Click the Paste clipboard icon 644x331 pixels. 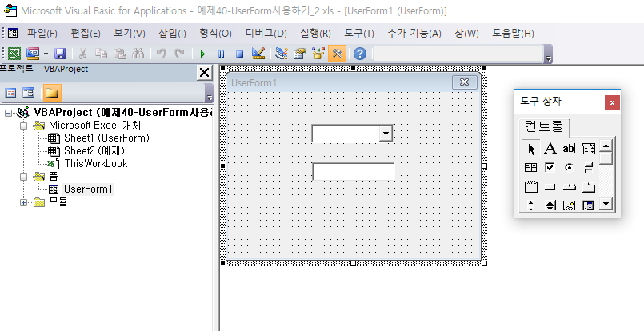click(x=119, y=54)
